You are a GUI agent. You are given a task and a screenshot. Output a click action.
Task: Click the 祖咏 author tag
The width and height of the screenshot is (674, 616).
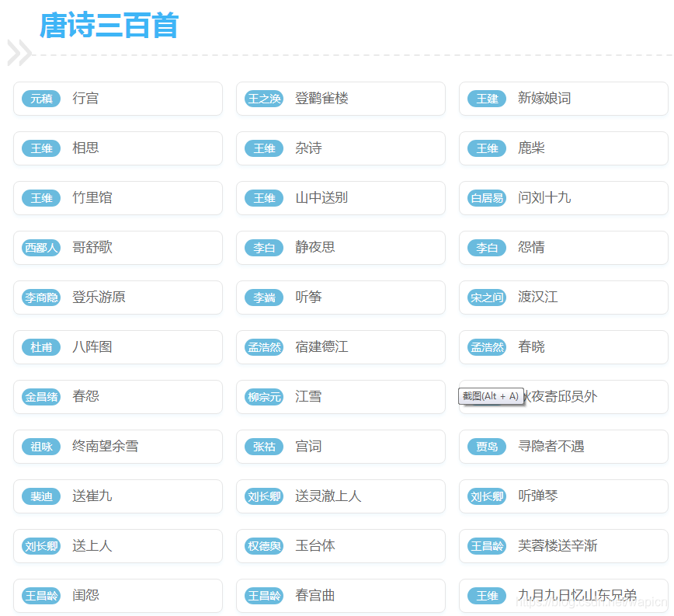41,447
